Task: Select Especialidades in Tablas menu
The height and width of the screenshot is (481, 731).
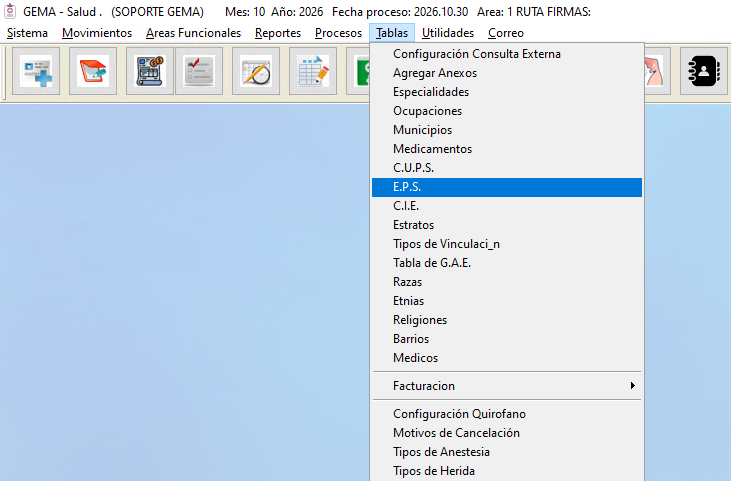Action: [x=507, y=92]
